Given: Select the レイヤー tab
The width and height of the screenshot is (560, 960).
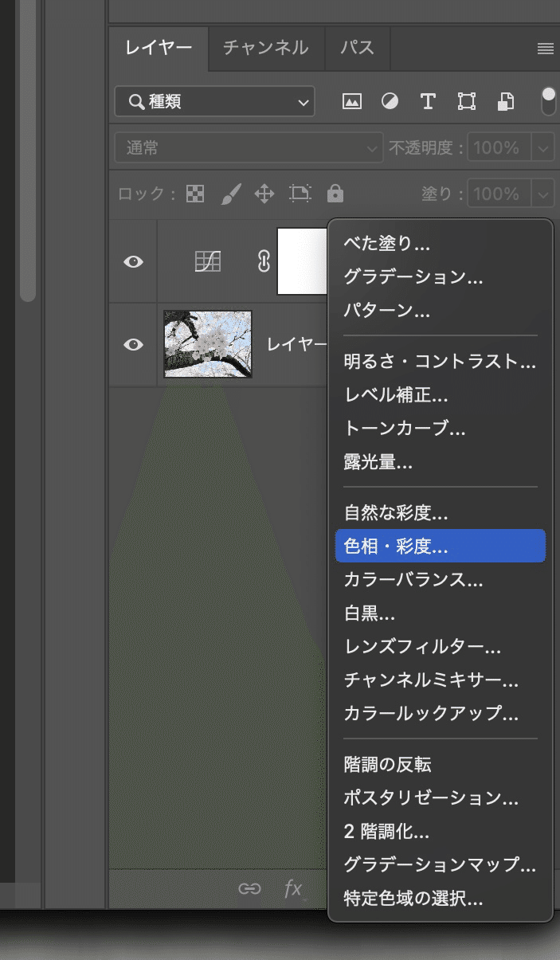Looking at the screenshot, I should [x=159, y=48].
